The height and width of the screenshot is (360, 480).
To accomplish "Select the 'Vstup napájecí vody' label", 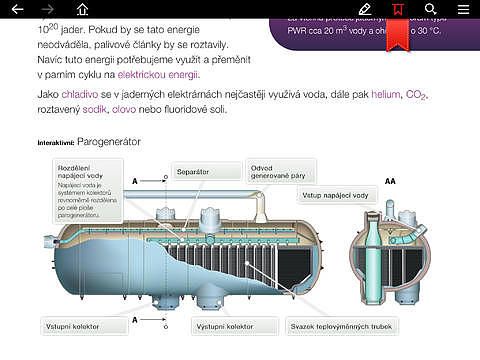I will click(x=337, y=195).
